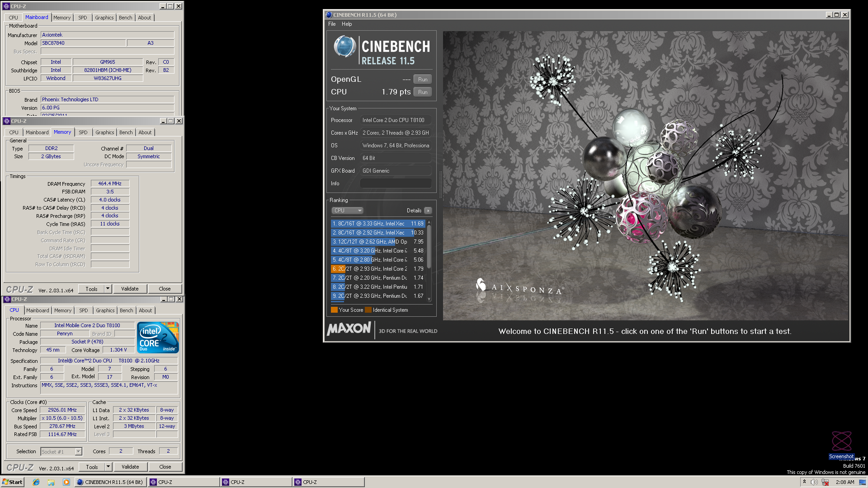
Task: Switch to CPU tab in Mainboard window
Action: click(x=14, y=18)
